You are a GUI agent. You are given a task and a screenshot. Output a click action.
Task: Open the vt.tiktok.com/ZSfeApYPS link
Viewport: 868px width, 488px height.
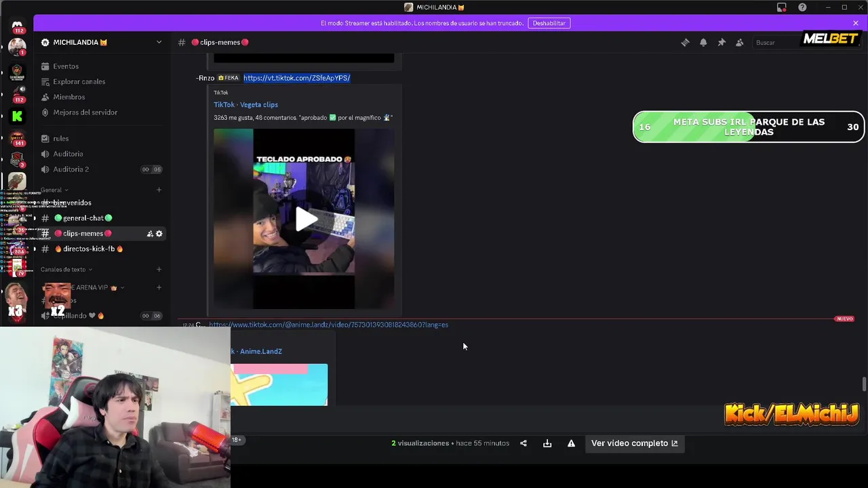(x=296, y=78)
